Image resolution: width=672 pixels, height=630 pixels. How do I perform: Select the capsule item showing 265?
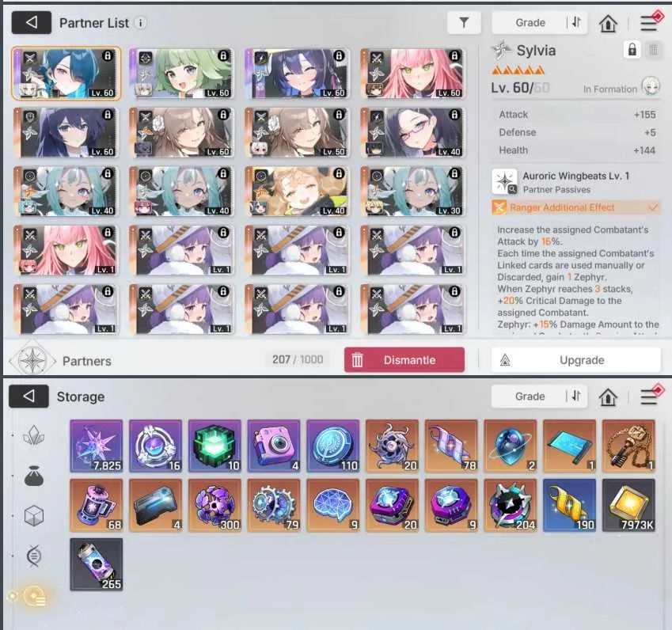point(97,564)
